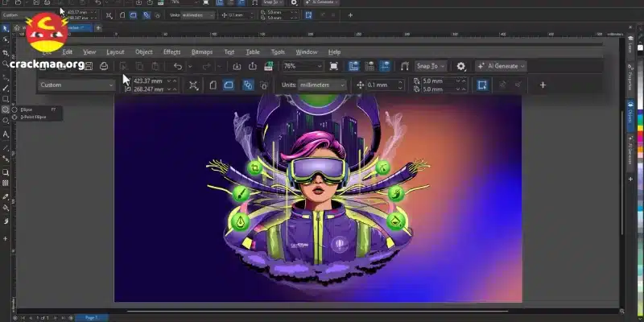This screenshot has width=644, height=322.
Task: Open the Objects docker tab
Action: click(630, 117)
